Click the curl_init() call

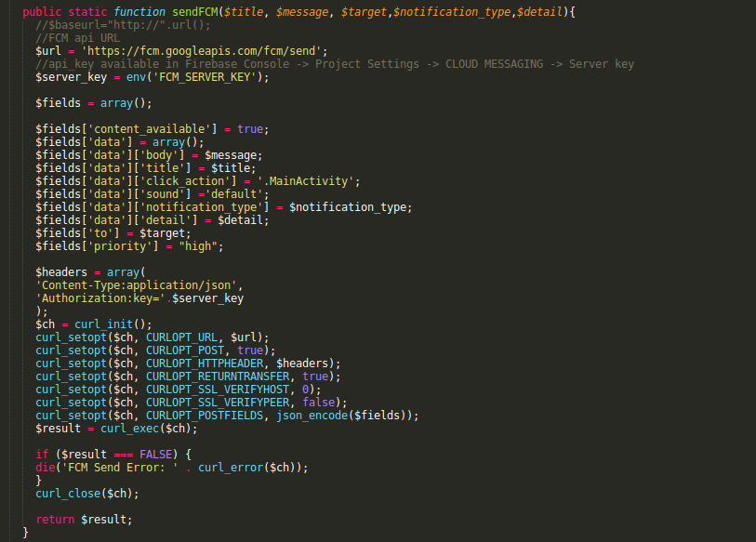[x=110, y=324]
